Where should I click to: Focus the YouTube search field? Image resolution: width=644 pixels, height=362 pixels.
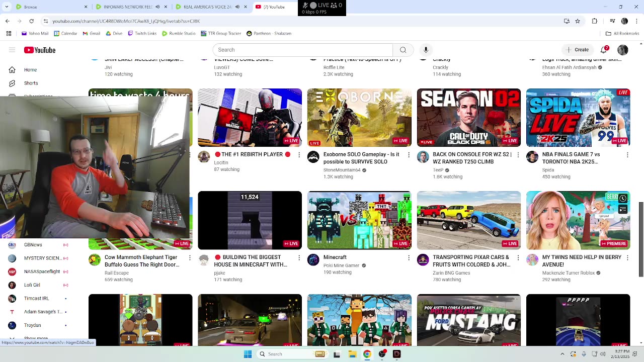(302, 50)
